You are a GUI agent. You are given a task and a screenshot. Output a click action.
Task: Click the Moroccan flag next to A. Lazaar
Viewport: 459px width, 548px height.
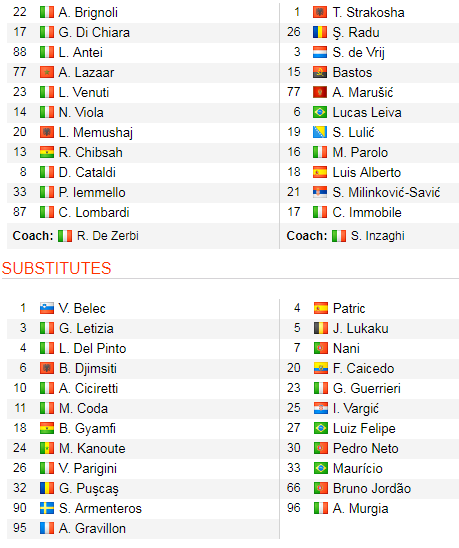[x=47, y=72]
